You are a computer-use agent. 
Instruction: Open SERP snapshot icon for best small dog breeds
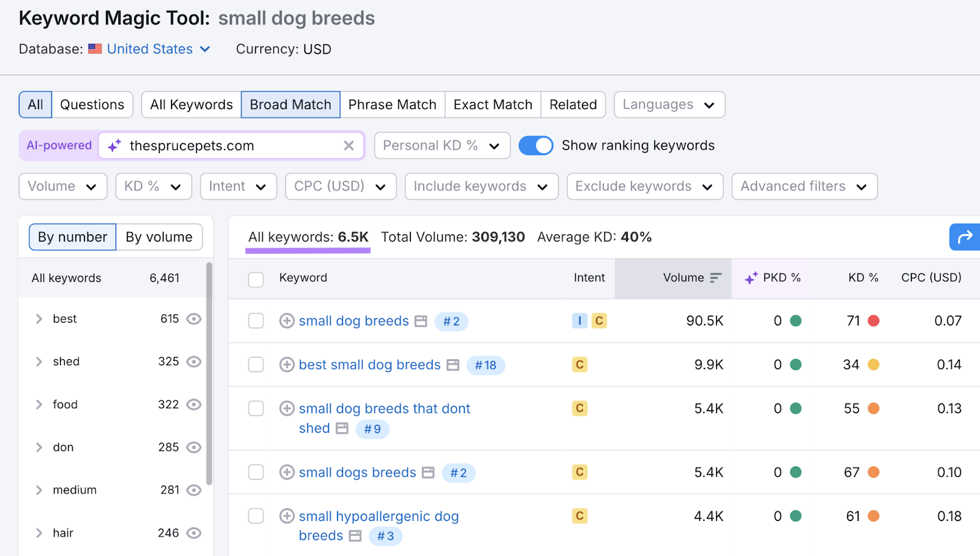453,364
